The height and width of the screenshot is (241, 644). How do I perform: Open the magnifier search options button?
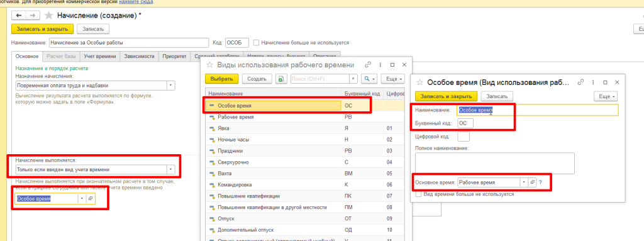(369, 79)
